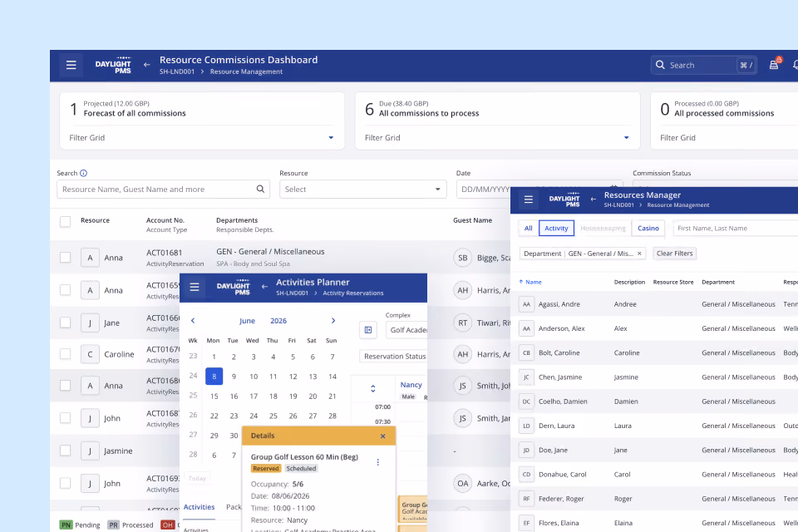
Task: Check the row for Jasmine
Action: point(65,451)
